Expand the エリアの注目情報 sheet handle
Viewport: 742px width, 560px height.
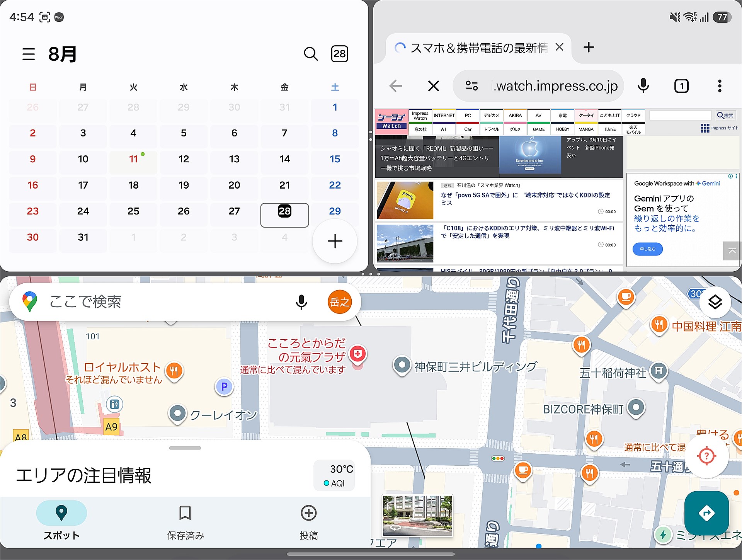tap(185, 448)
